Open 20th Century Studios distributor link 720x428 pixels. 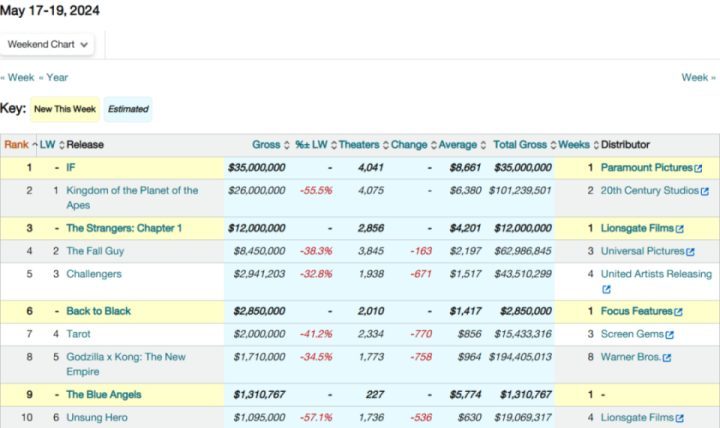coord(650,191)
